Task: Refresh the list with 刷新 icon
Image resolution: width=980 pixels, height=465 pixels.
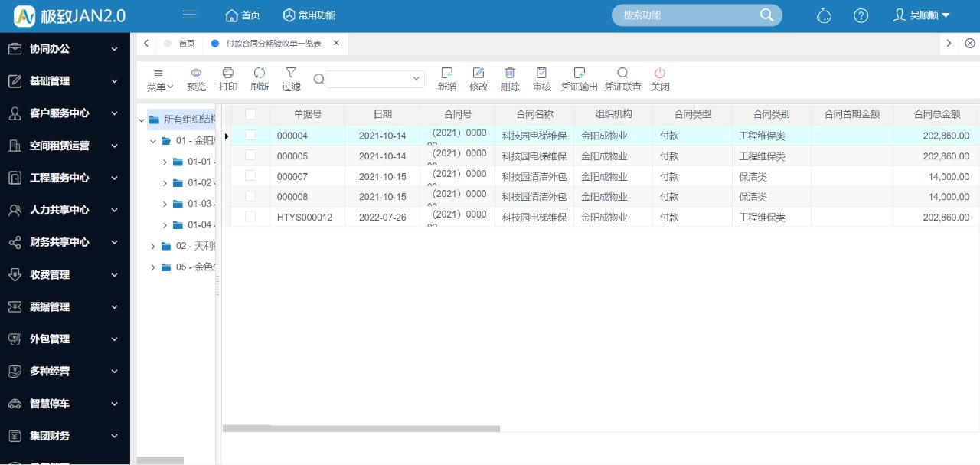Action: tap(260, 74)
